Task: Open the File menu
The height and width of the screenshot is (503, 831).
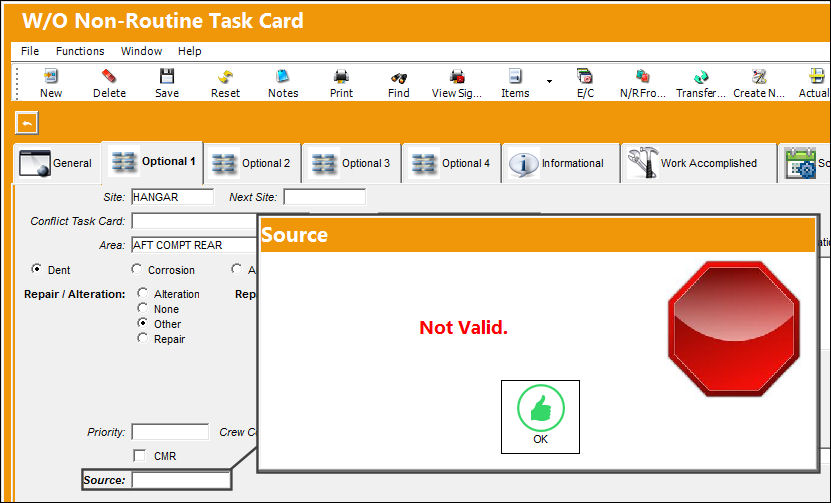Action: [30, 51]
